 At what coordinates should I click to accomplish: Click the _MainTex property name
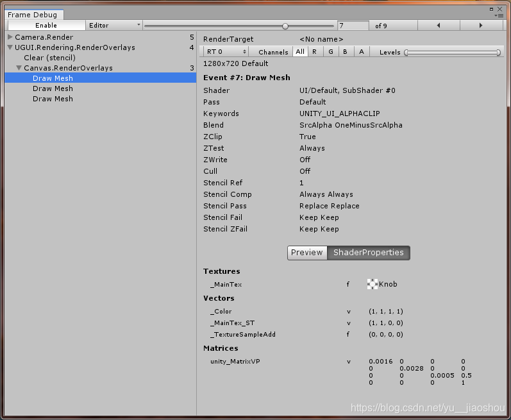click(226, 285)
